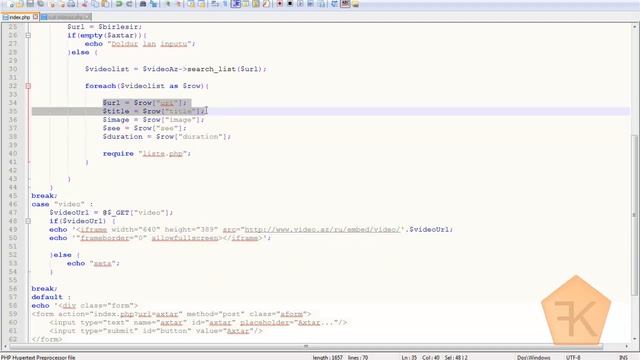Click "search_list" on line 30
This screenshot has width=640, height=360.
[x=211, y=69]
